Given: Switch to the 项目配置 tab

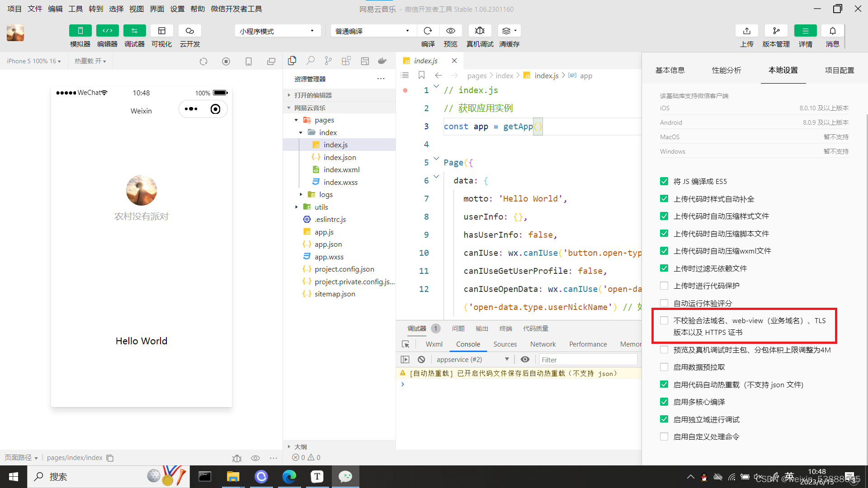Looking at the screenshot, I should 839,70.
